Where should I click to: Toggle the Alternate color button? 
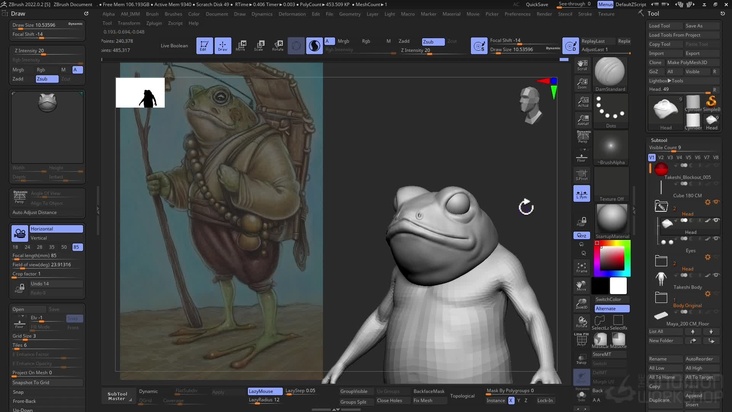click(612, 308)
